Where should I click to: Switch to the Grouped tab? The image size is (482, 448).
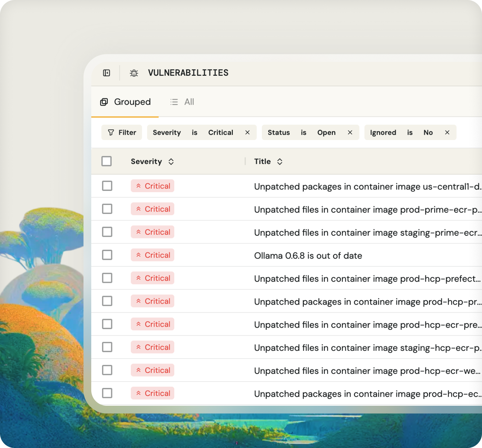click(x=125, y=102)
